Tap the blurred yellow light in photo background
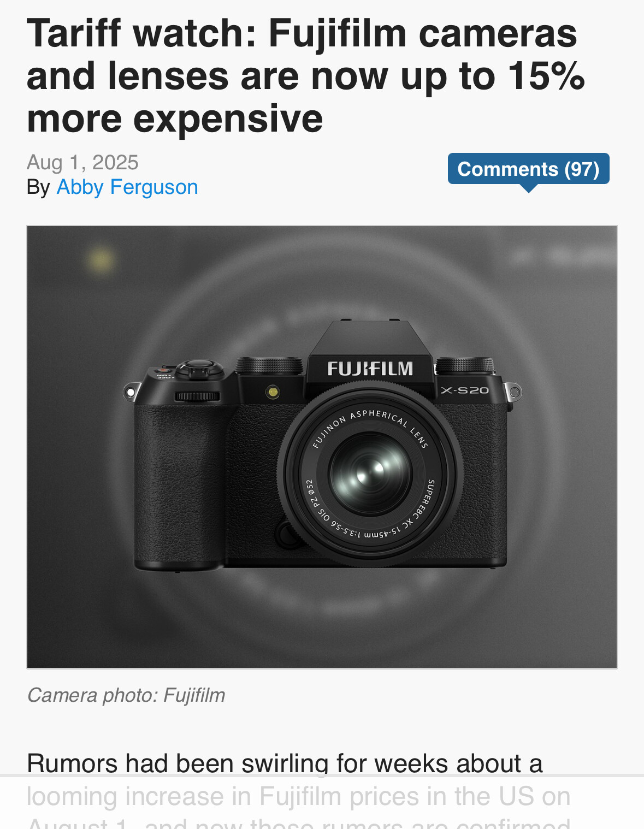644x829 pixels. (x=101, y=260)
